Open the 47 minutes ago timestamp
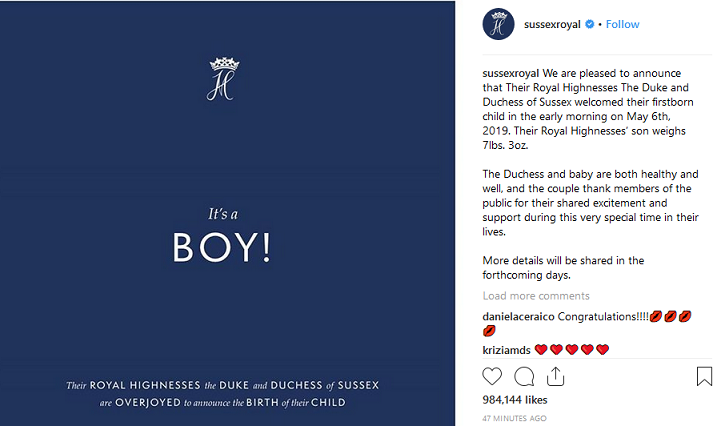The width and height of the screenshot is (717, 426). tap(514, 418)
